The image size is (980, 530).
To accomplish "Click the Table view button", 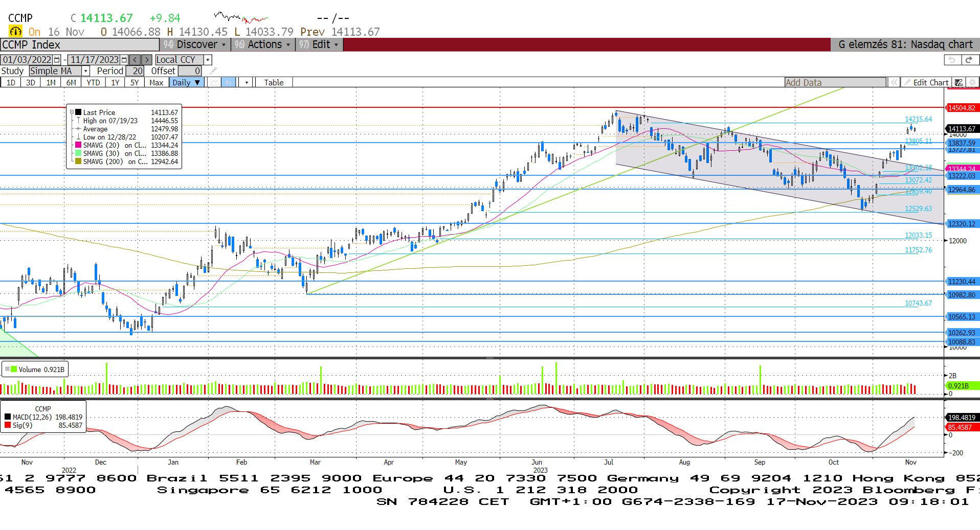I will (x=274, y=82).
